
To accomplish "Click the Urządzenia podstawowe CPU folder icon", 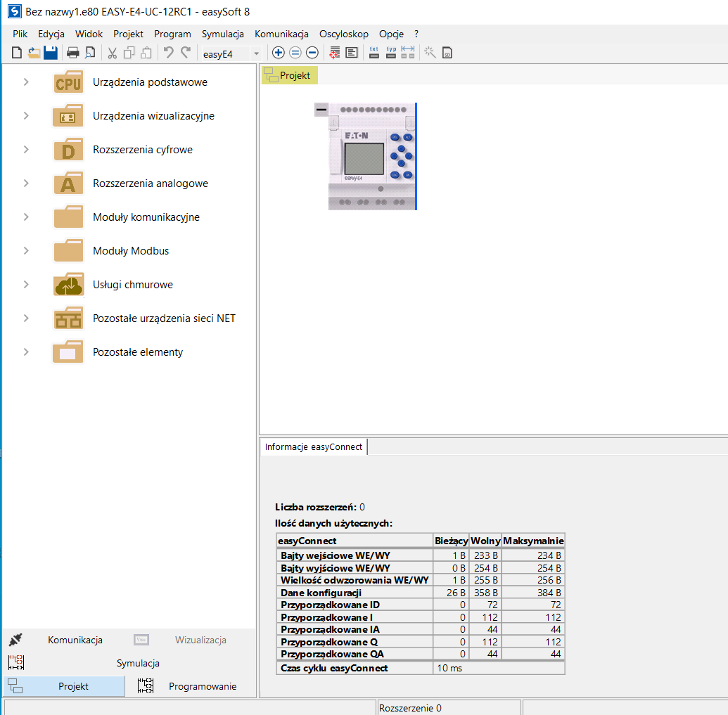I will 68,82.
